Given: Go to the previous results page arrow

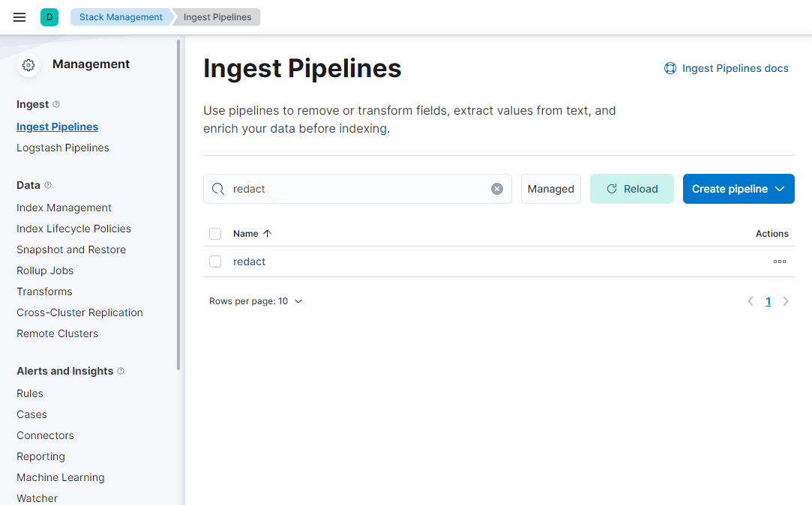Looking at the screenshot, I should (x=751, y=301).
